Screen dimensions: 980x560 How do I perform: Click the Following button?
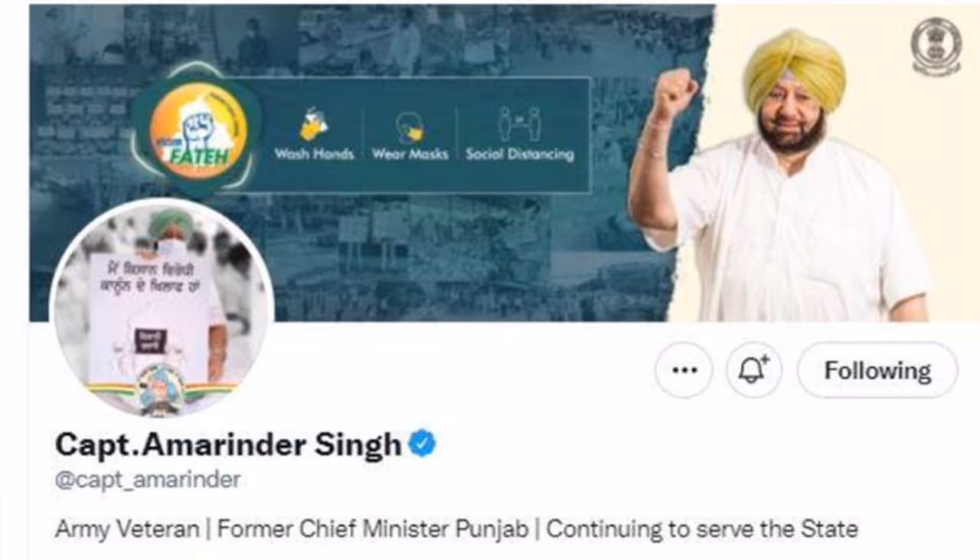coord(877,371)
